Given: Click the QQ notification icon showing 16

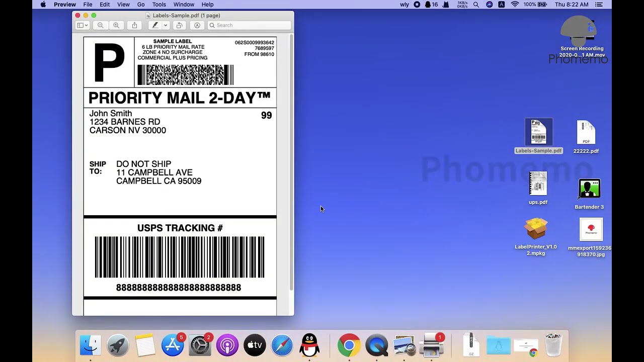Looking at the screenshot, I should 431,5.
